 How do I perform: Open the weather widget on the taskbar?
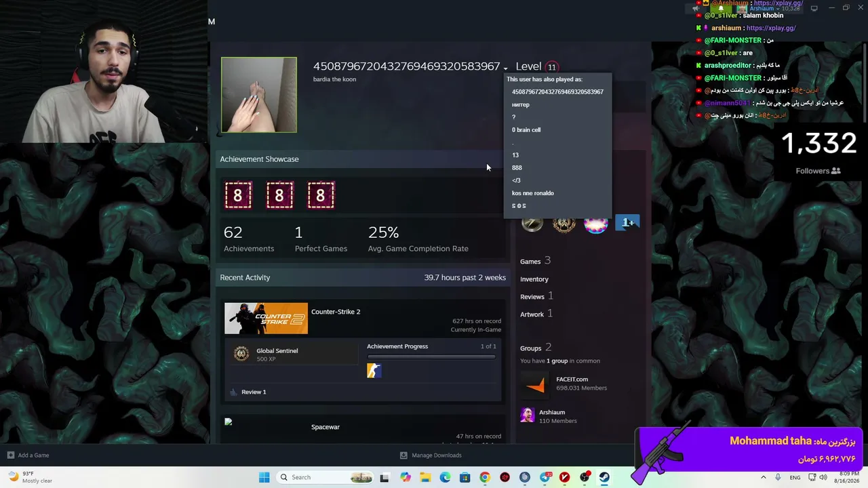tap(31, 477)
